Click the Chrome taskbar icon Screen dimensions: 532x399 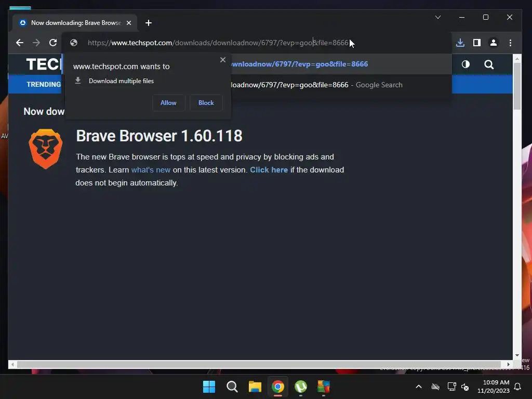tap(278, 387)
